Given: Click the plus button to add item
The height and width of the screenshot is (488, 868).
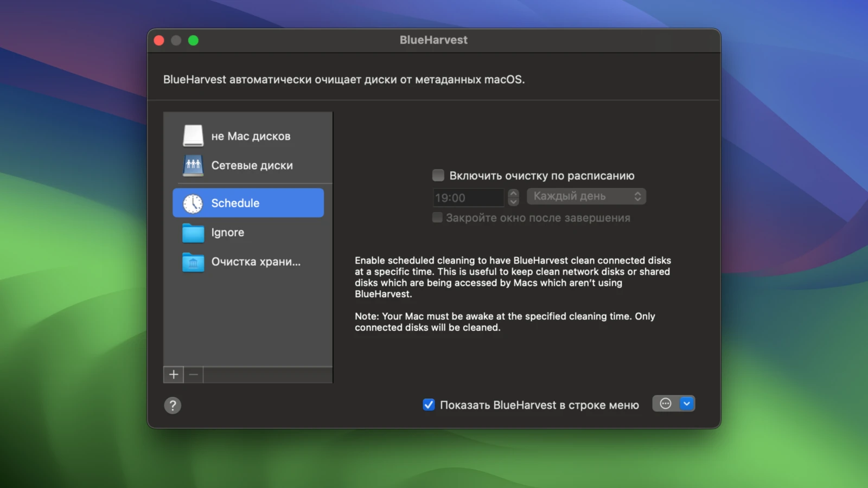Looking at the screenshot, I should (174, 375).
